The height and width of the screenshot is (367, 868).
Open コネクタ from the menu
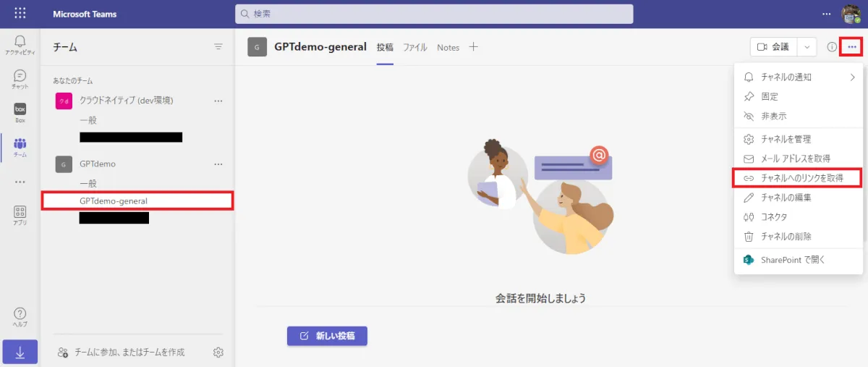tap(799, 217)
